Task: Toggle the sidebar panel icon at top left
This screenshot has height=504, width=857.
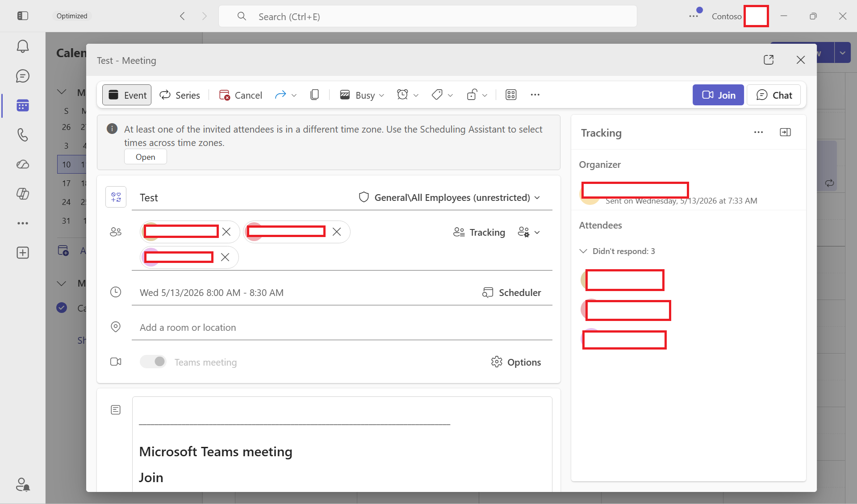Action: [23, 16]
